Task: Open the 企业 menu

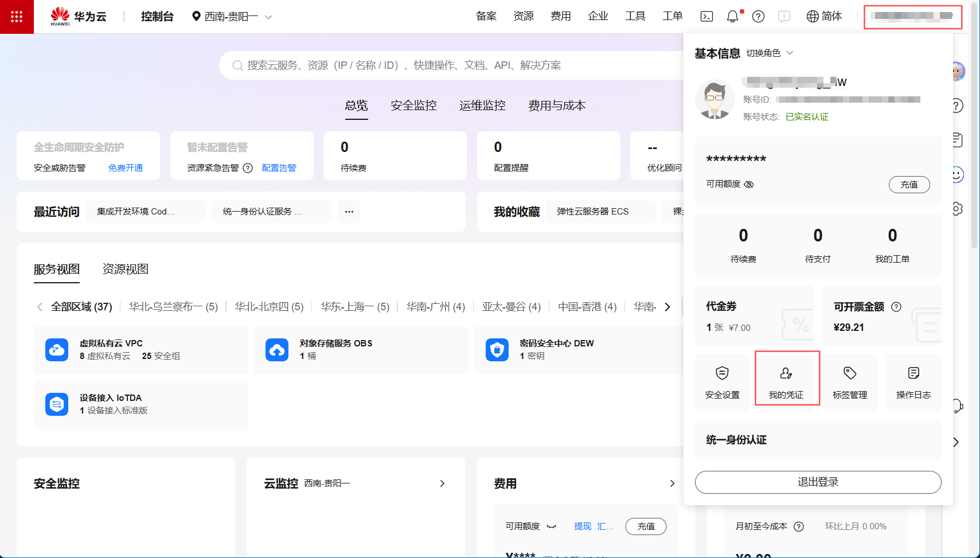Action: (598, 17)
